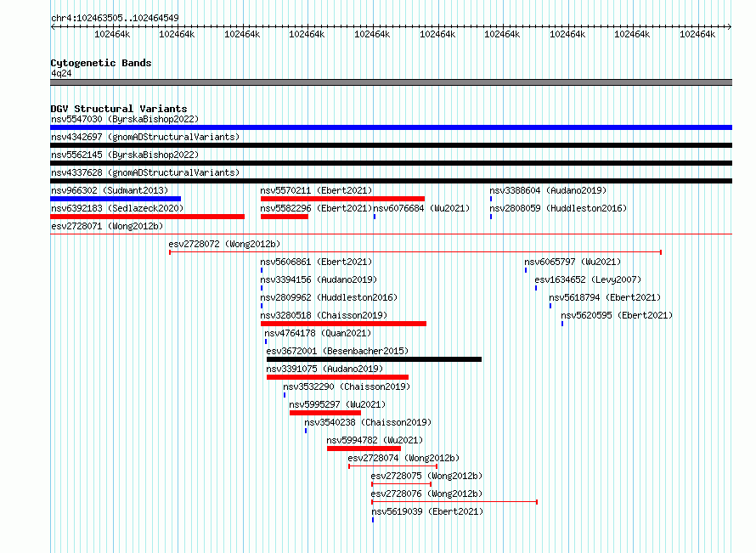Click the DGV Structural Variants track title
Image resolution: width=756 pixels, height=553 pixels.
(119, 109)
